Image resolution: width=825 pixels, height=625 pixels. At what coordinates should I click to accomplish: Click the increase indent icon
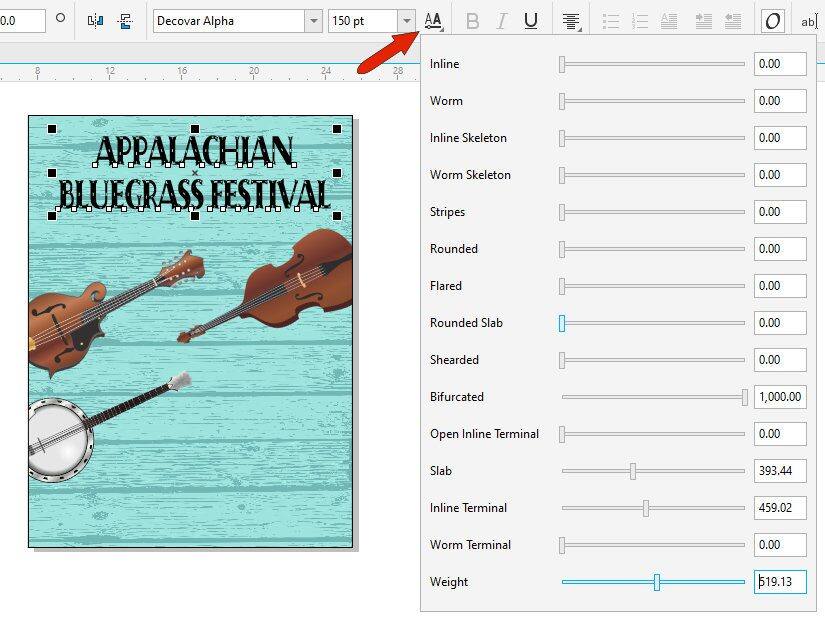pos(704,20)
